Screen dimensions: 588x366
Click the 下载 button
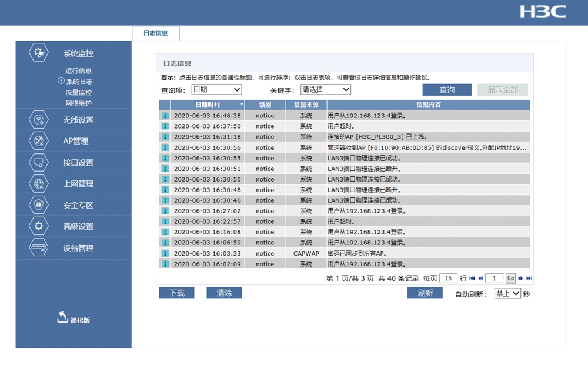(177, 293)
